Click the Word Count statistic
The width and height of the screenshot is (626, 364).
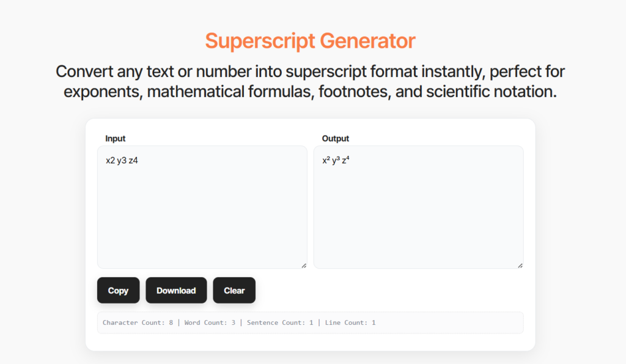(209, 322)
